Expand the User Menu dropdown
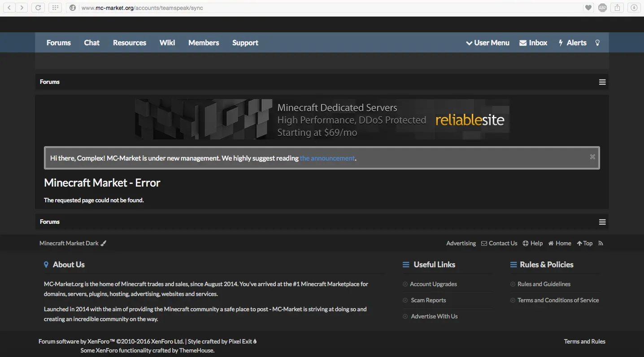Image resolution: width=644 pixels, height=357 pixels. pos(487,43)
